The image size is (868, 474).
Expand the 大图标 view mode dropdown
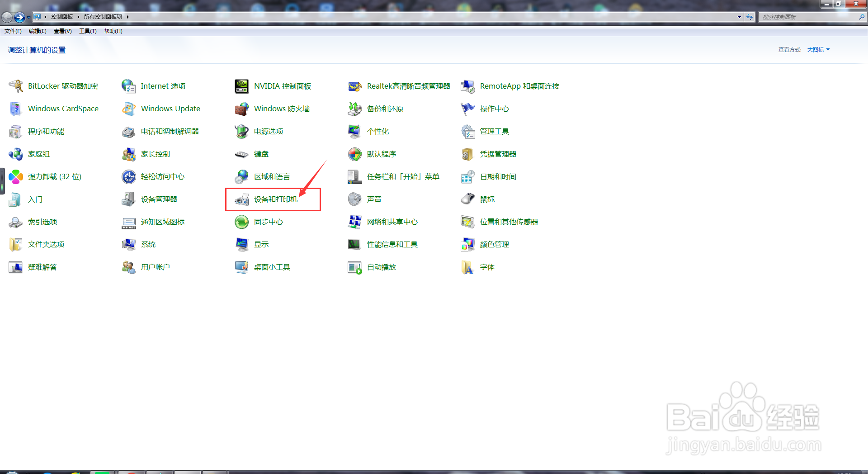(x=818, y=50)
